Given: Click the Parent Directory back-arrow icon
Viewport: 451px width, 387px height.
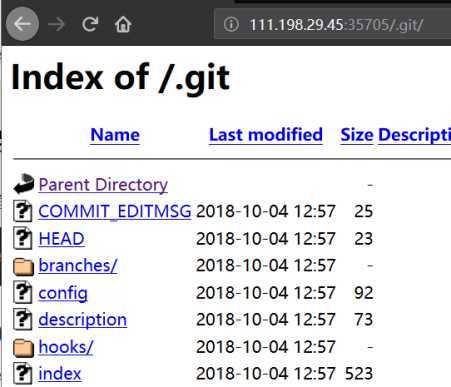Looking at the screenshot, I should pyautogui.click(x=24, y=184).
